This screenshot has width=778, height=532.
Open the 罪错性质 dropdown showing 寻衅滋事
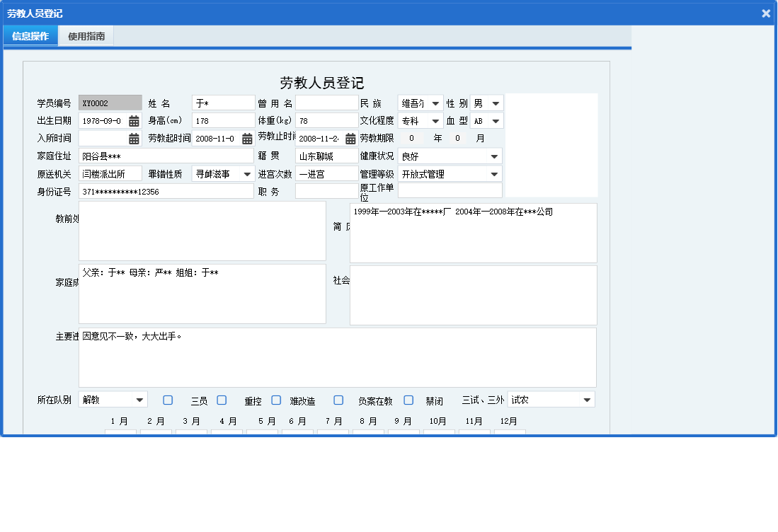point(248,173)
